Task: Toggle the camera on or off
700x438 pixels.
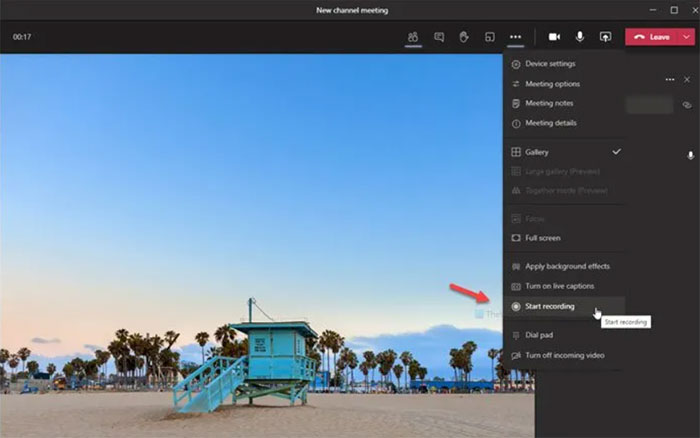Action: (x=554, y=37)
